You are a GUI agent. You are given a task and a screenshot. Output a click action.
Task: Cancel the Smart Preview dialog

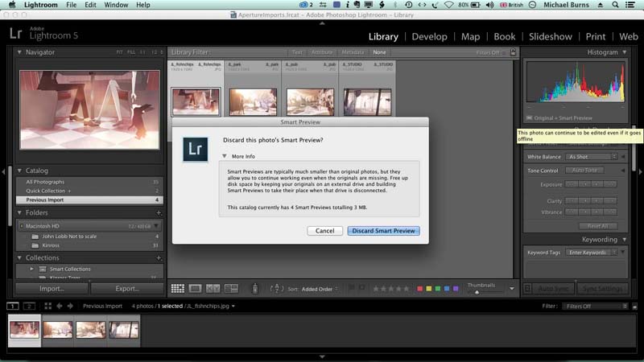click(x=324, y=231)
